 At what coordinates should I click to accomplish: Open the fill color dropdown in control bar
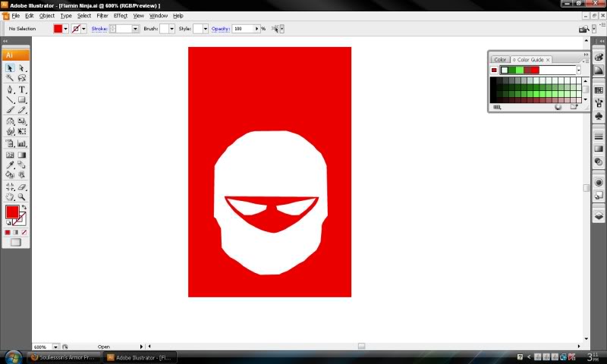pyautogui.click(x=65, y=29)
